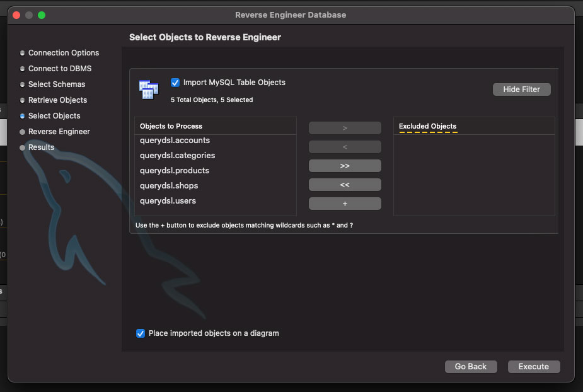The image size is (583, 392).
Task: Click the Results step
Action: click(41, 147)
